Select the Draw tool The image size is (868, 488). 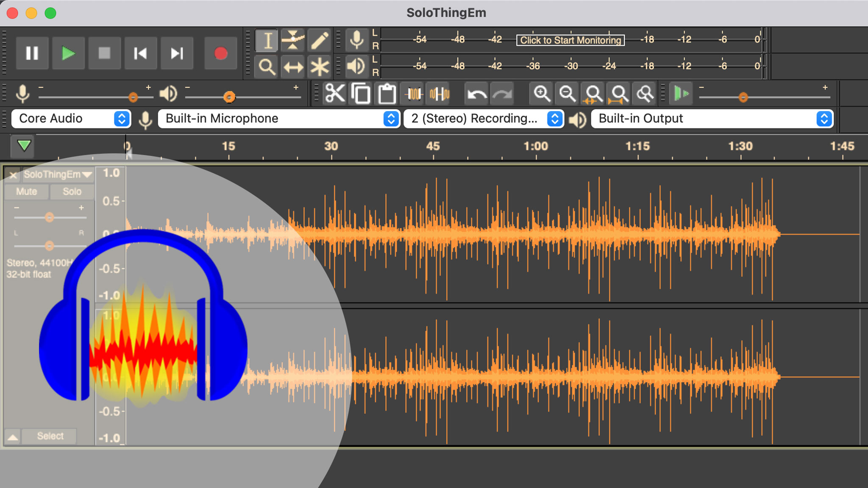320,40
